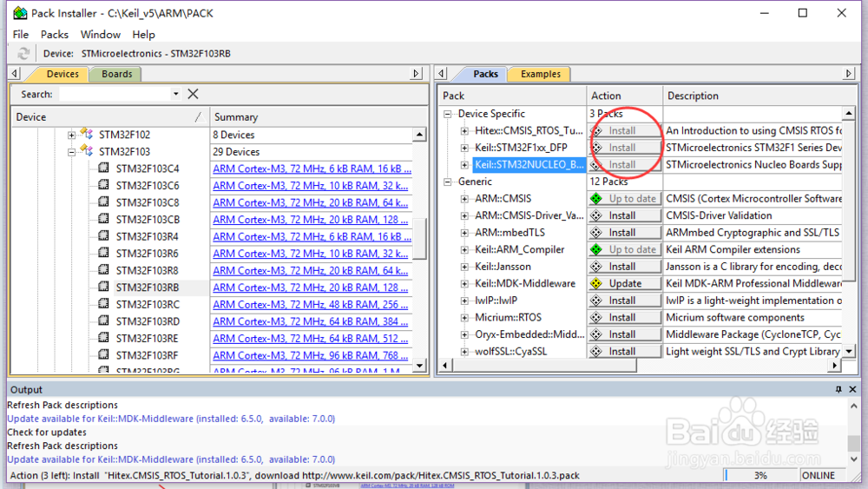
Task: Click the left pane tab scroll right arrow
Action: coord(416,73)
